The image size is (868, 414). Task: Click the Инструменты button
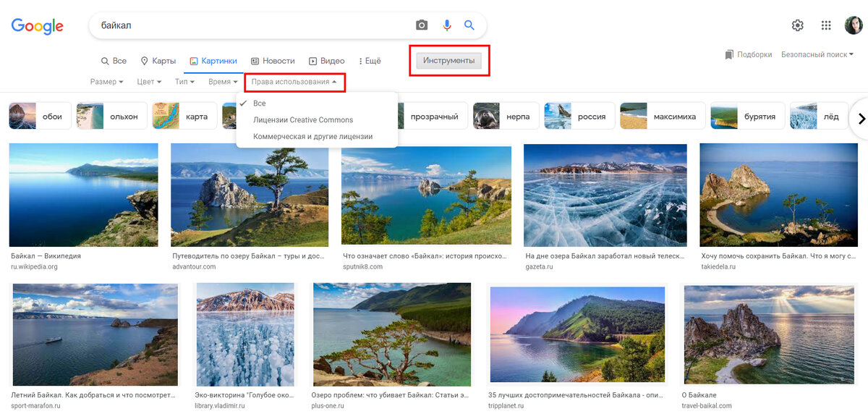449,60
